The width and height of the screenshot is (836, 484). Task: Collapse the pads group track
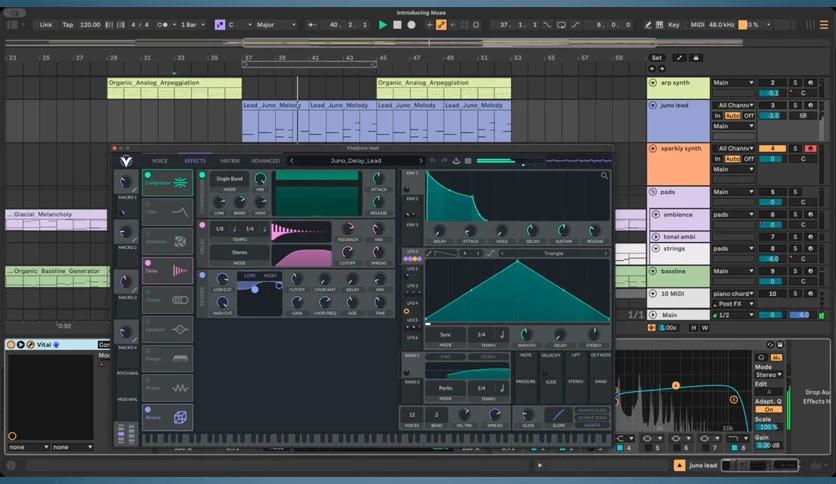tap(653, 192)
